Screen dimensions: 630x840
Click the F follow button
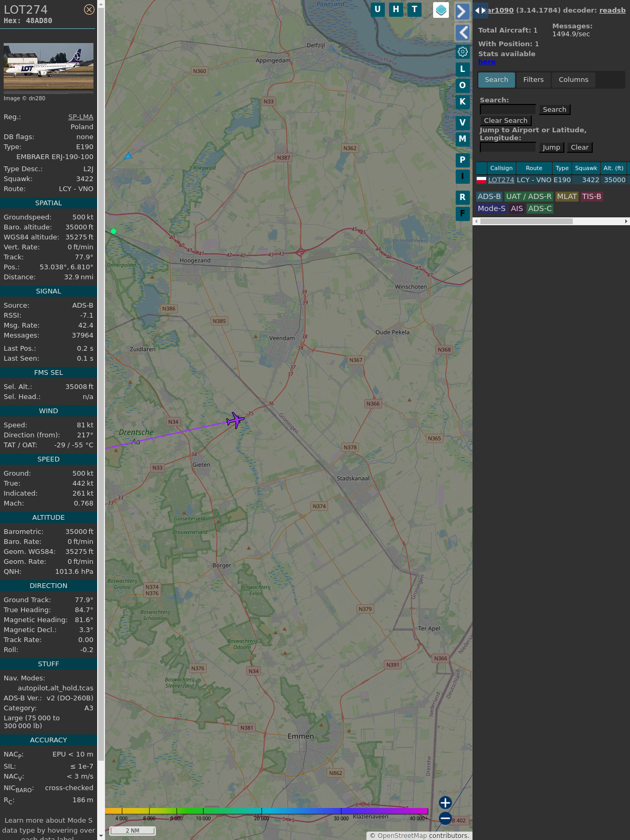click(x=463, y=213)
